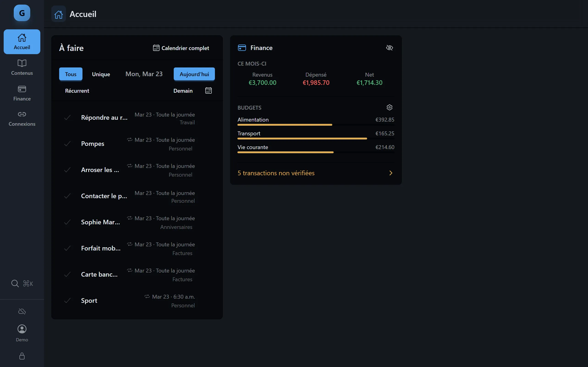Viewport: 588px width, 367px height.
Task: Switch to the Unique filter tab
Action: point(101,74)
